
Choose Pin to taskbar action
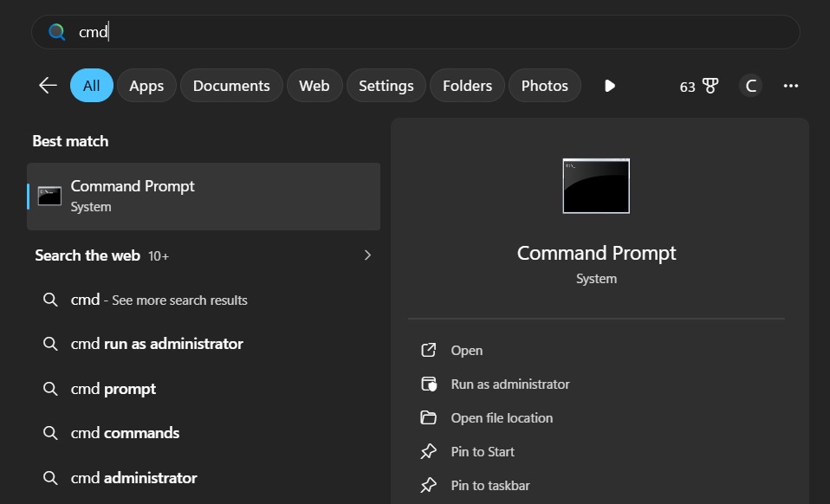click(x=490, y=486)
